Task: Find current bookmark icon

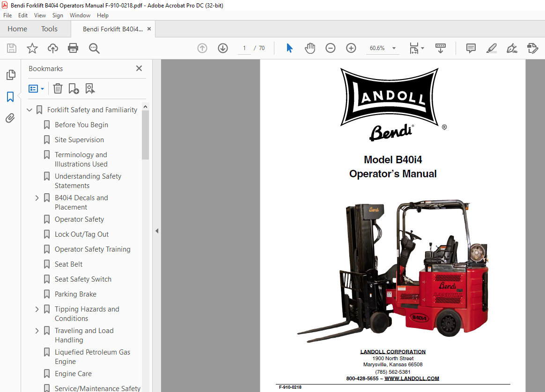Action: click(90, 88)
